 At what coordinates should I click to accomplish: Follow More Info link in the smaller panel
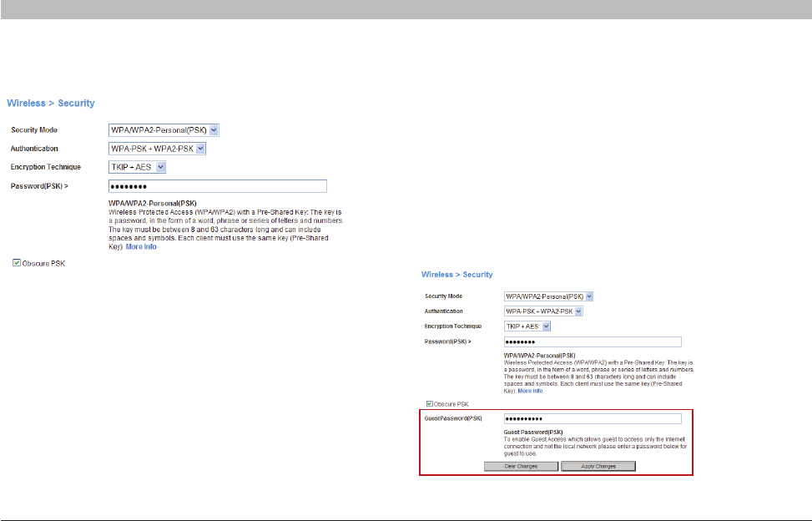[x=530, y=391]
